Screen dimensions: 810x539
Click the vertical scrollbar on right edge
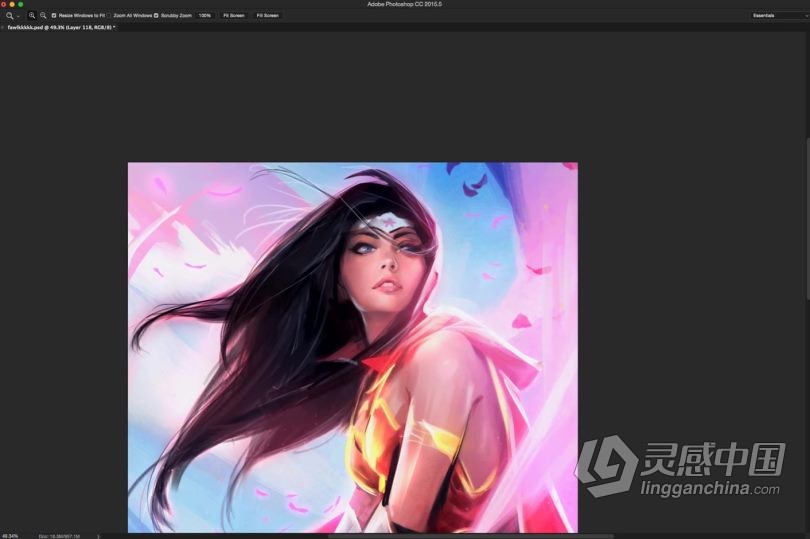[807, 218]
